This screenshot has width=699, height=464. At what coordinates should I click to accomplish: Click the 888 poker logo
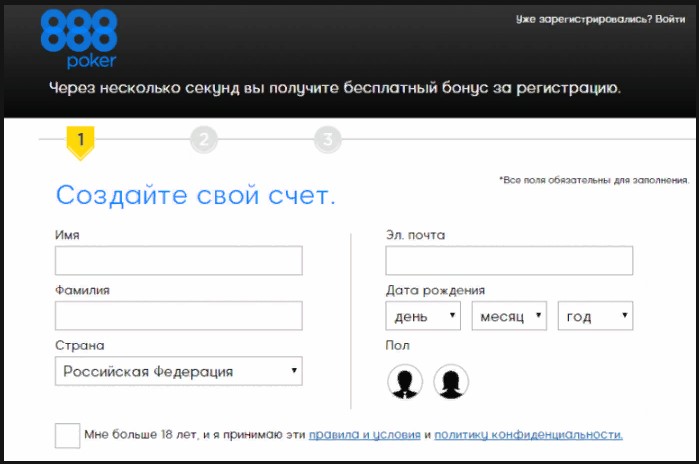[x=79, y=38]
